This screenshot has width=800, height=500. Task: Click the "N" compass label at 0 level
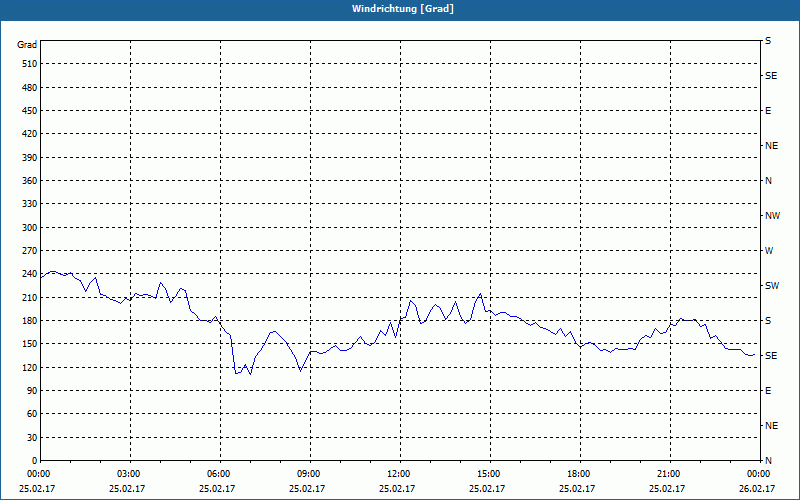(x=768, y=461)
